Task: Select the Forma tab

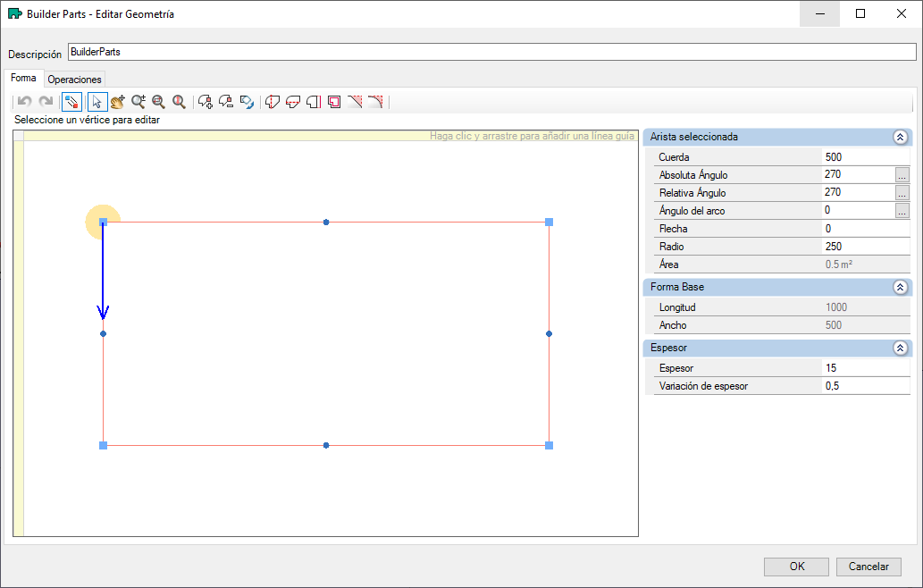Action: pyautogui.click(x=23, y=78)
